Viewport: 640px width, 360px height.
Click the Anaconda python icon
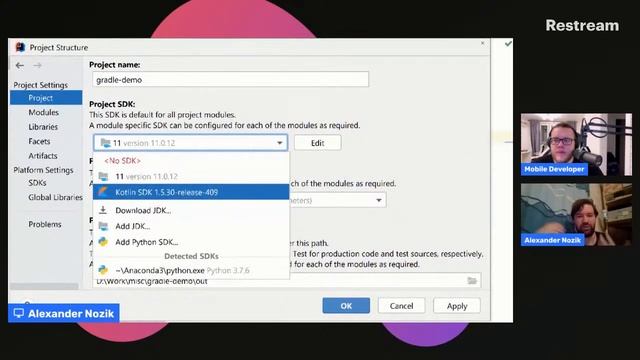[103, 270]
